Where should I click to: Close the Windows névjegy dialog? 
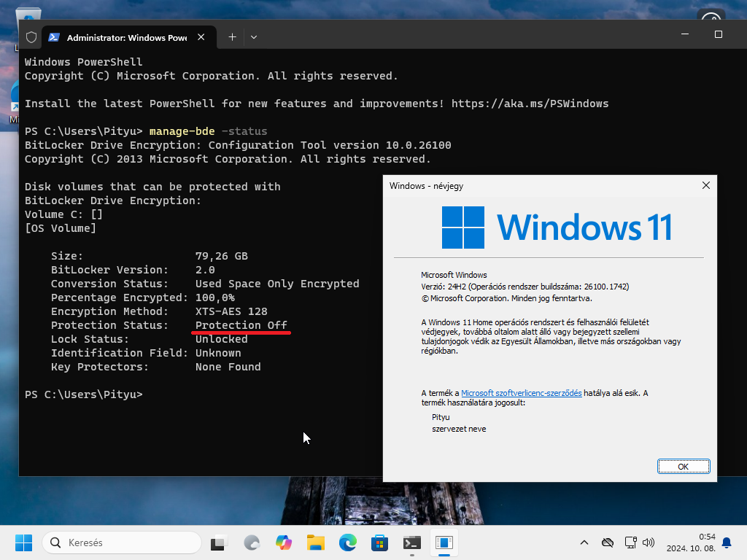[706, 185]
